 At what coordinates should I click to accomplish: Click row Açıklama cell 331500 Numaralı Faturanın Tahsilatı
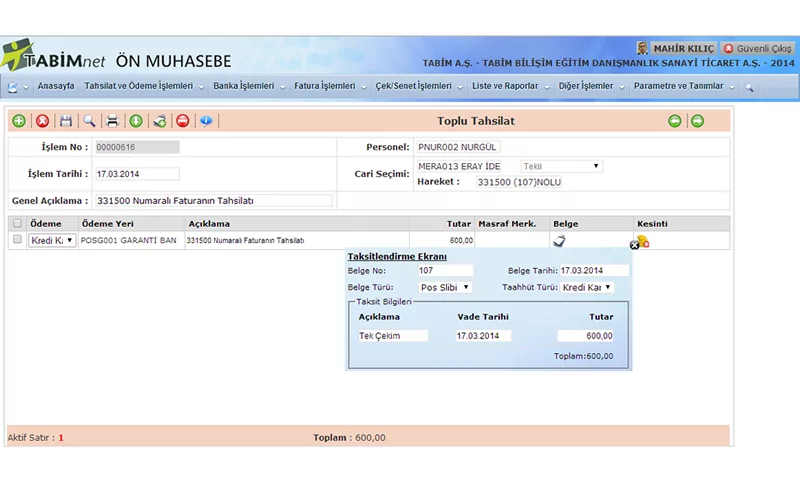296,240
